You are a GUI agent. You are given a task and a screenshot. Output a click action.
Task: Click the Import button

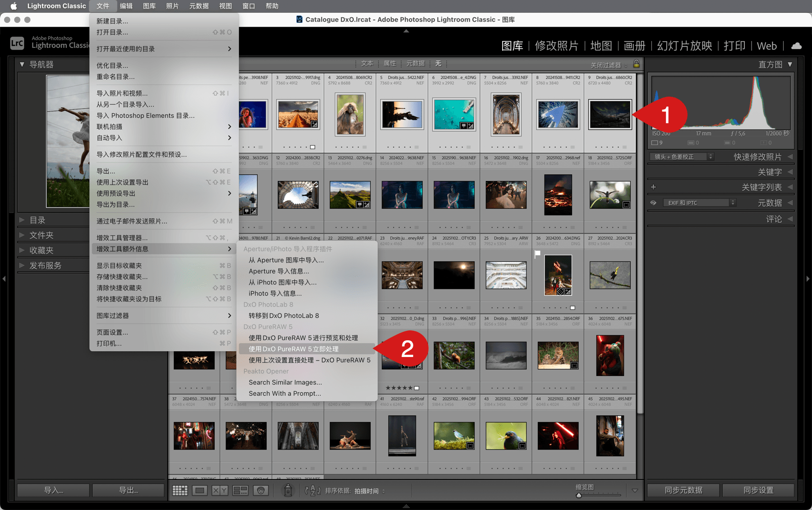pyautogui.click(x=53, y=490)
